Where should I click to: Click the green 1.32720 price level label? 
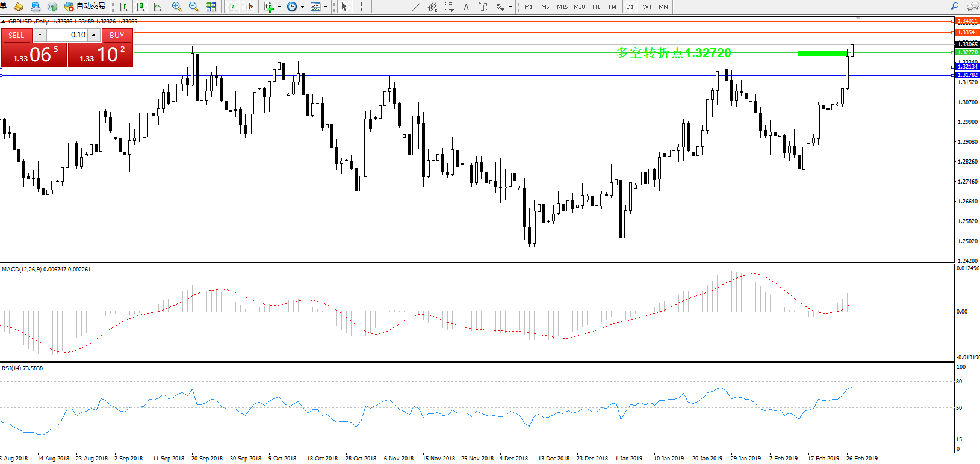pyautogui.click(x=967, y=52)
